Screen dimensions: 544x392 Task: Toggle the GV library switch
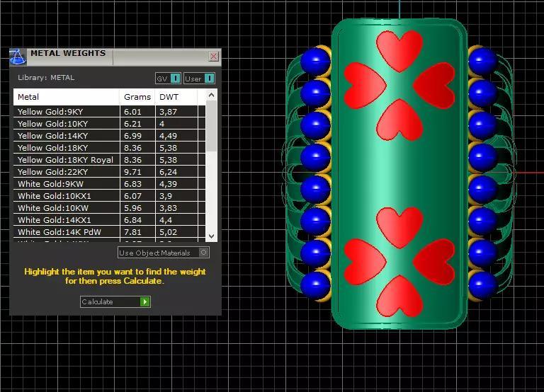pyautogui.click(x=169, y=79)
